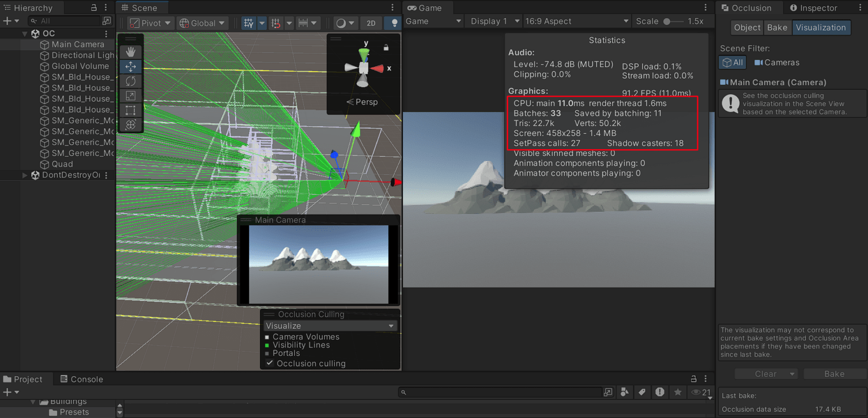
Task: Select the Hand tool in Scene toolbar
Action: [131, 51]
